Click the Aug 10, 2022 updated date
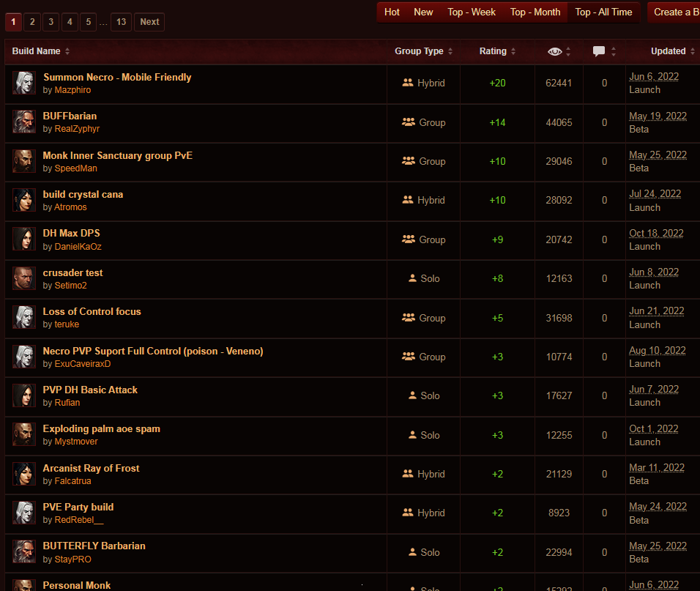 pos(657,350)
